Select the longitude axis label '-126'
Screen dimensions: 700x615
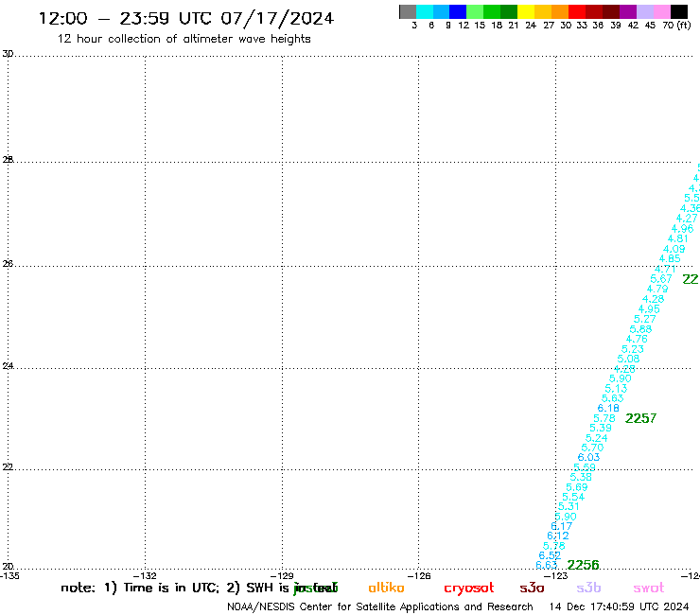click(x=418, y=576)
